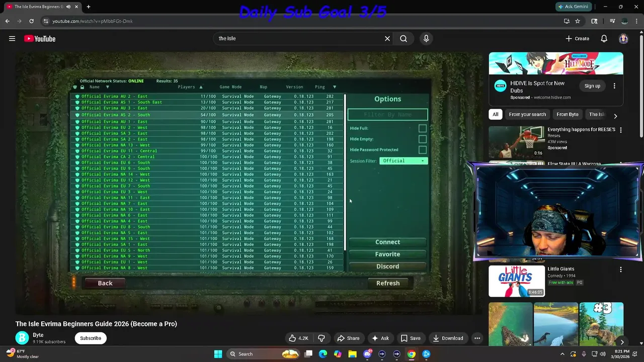Open File Explorer from the taskbar
Viewport: 644px width, 362px height.
(x=352, y=354)
